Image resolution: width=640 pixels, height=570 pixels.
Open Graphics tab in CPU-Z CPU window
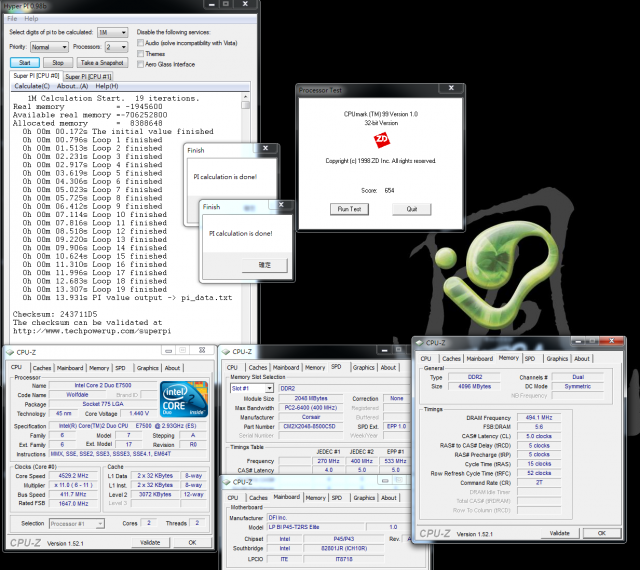147,368
